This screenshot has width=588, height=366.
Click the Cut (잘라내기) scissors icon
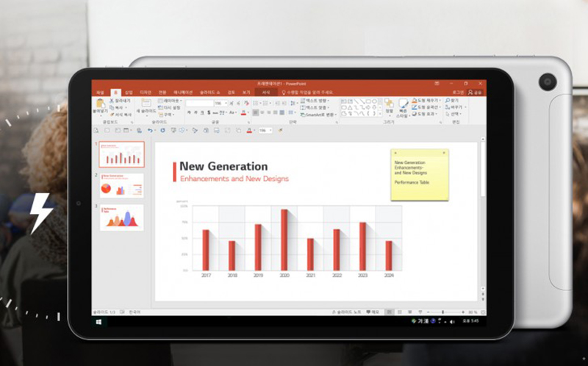tap(112, 101)
